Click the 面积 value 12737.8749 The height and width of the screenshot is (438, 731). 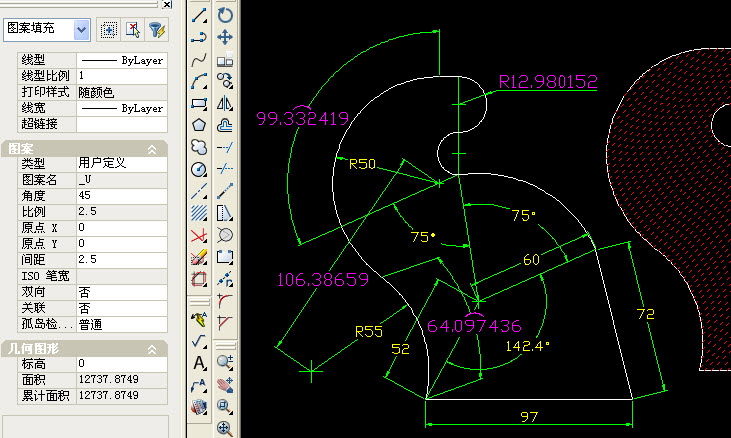coord(122,380)
